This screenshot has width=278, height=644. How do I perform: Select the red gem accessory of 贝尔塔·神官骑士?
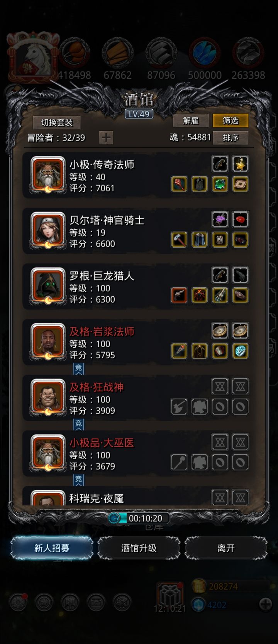point(240,220)
